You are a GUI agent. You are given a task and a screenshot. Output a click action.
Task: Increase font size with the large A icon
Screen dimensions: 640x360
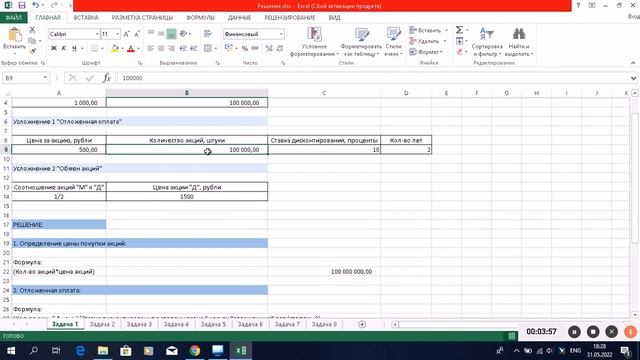click(x=127, y=34)
